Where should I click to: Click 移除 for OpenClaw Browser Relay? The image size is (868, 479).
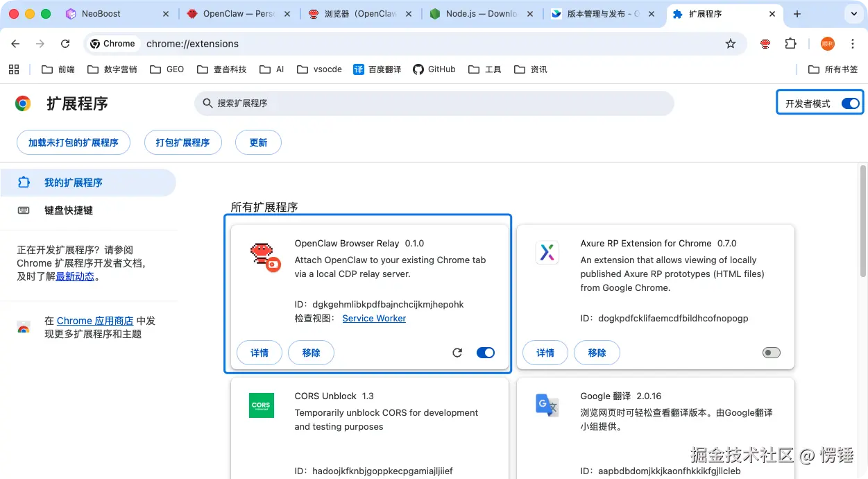point(311,353)
